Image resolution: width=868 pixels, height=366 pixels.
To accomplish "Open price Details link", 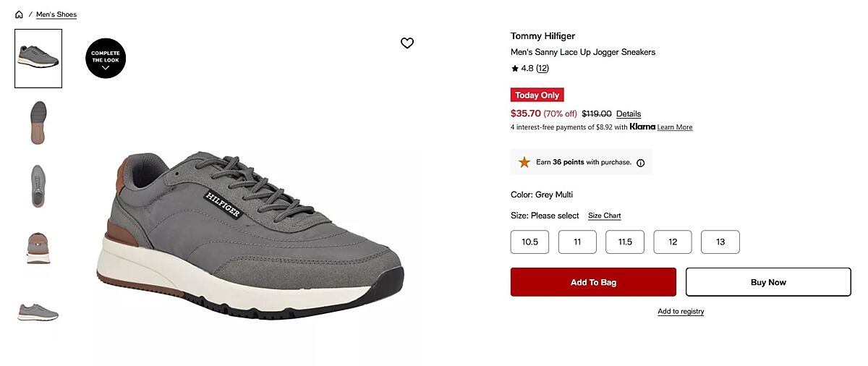I will coord(629,114).
